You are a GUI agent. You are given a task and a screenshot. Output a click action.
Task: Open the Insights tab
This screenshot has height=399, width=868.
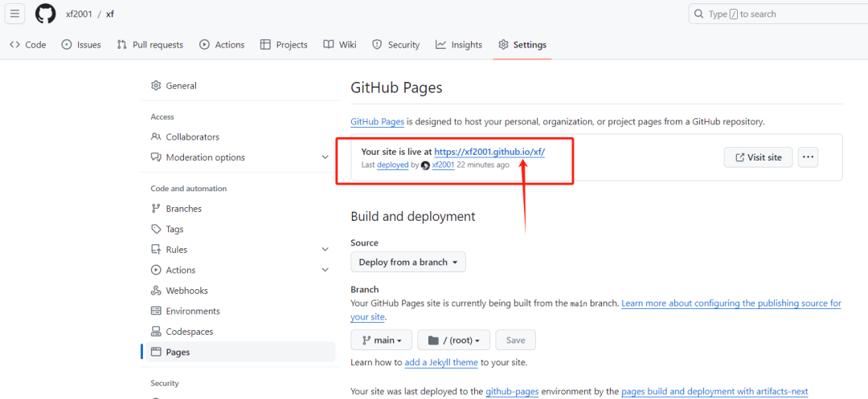459,45
